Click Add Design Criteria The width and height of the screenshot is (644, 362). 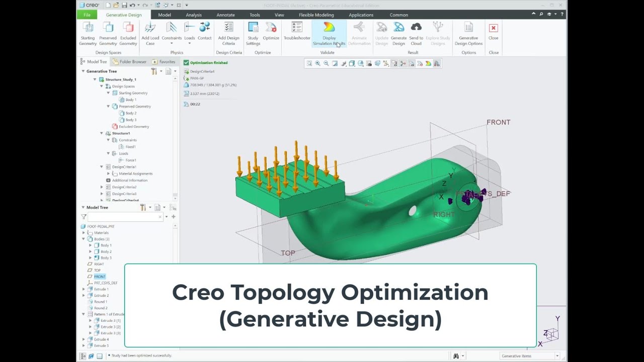coord(229,34)
